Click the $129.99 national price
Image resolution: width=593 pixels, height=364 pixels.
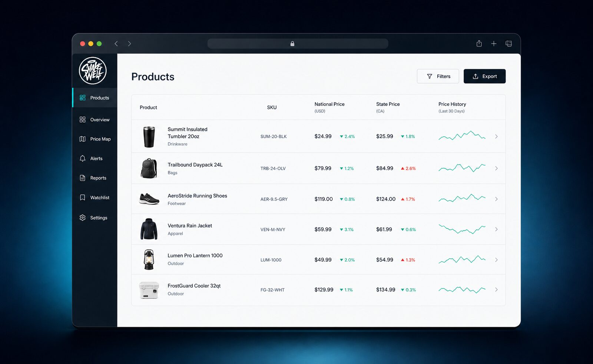click(x=324, y=290)
